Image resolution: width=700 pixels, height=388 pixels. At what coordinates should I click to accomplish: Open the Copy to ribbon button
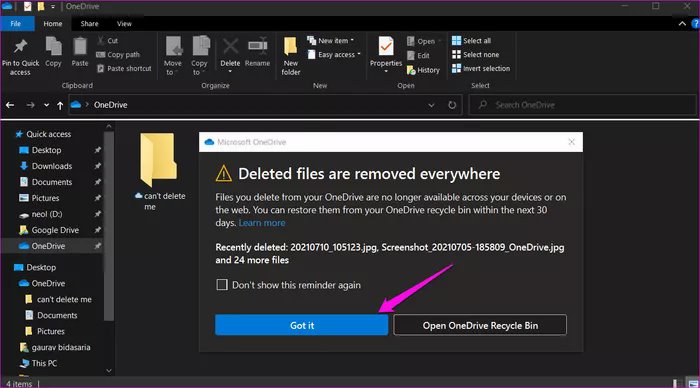199,55
